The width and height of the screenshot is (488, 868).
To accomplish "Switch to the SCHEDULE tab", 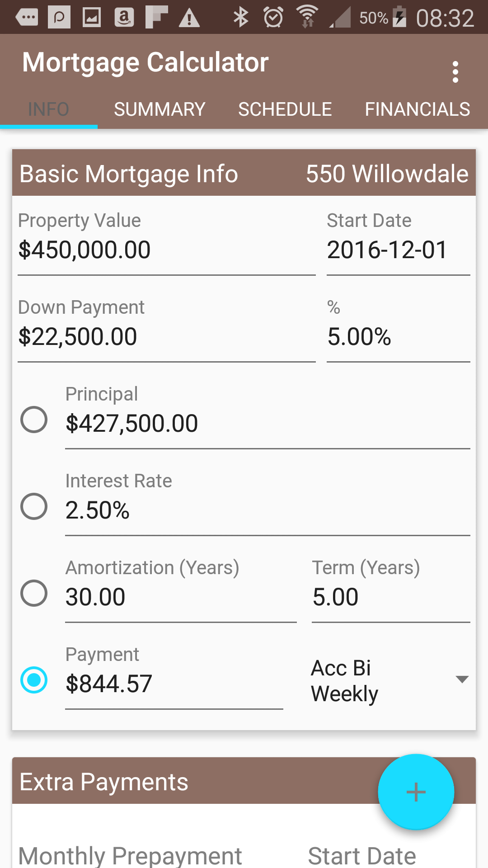I will coord(285,109).
